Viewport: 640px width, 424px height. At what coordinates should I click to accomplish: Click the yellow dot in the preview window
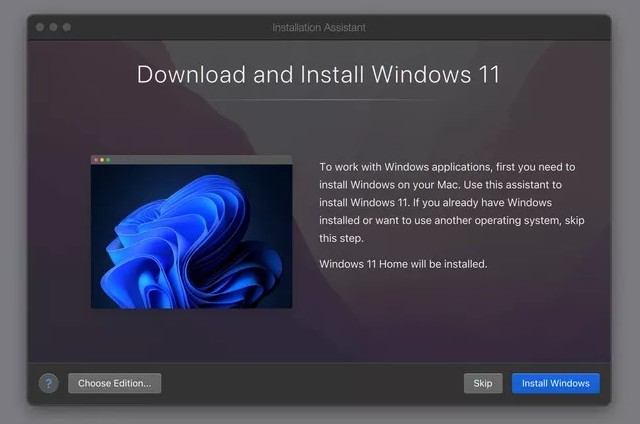(101, 160)
